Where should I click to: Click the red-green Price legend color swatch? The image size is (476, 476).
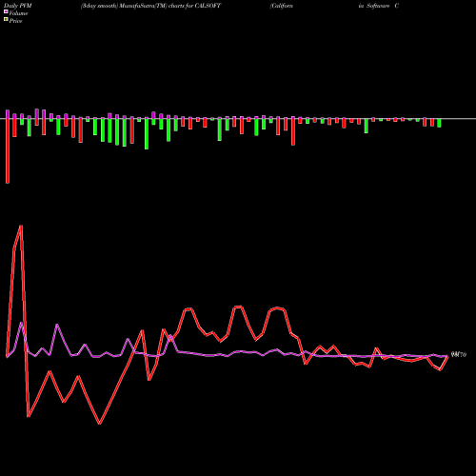(x=6, y=20)
